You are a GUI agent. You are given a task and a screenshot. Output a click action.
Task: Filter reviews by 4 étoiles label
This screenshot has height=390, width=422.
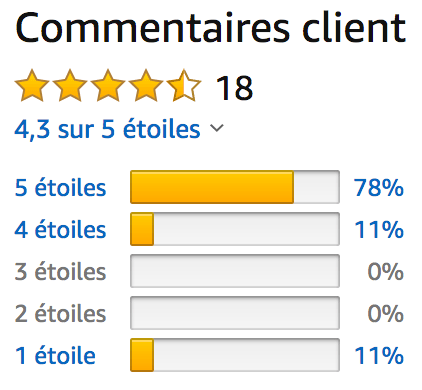60,229
